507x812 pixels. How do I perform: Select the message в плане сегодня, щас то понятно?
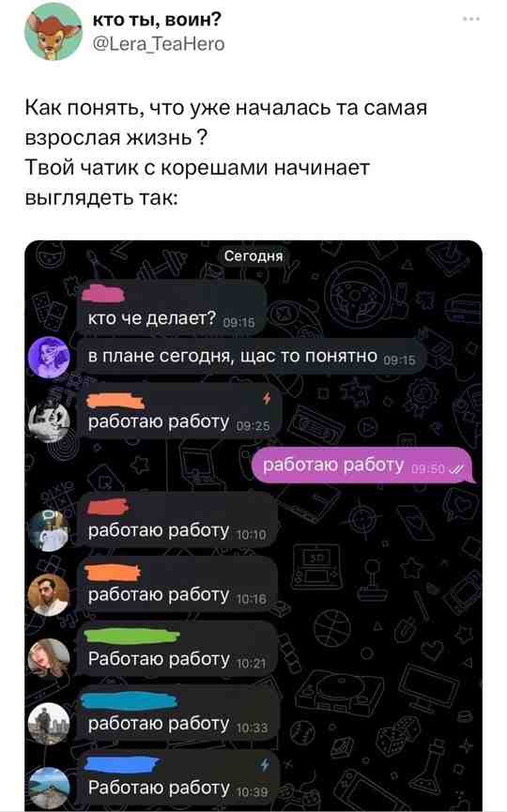pyautogui.click(x=252, y=357)
